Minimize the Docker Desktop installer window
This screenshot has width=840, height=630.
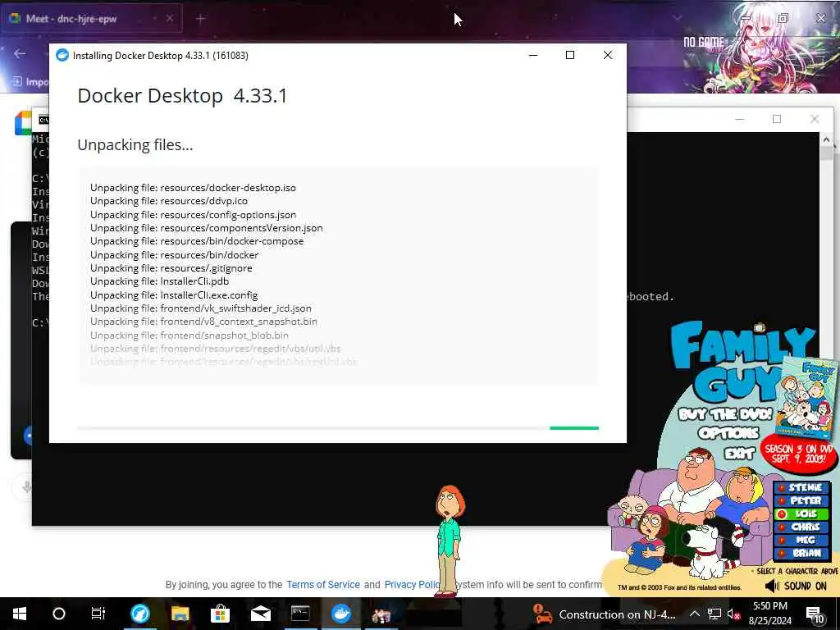[x=533, y=55]
